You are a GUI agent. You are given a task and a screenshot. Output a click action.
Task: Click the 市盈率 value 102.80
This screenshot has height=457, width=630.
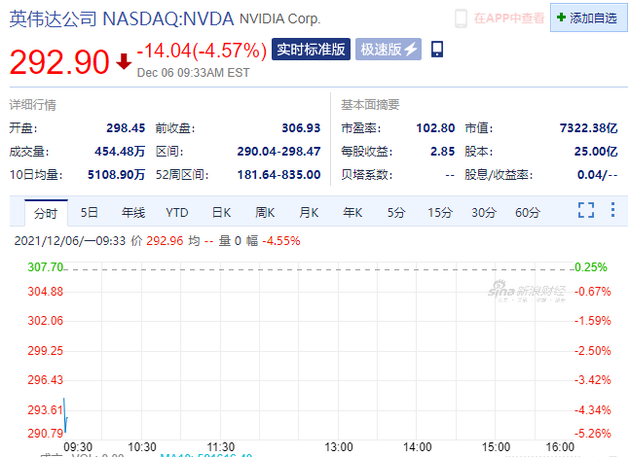tap(436, 128)
